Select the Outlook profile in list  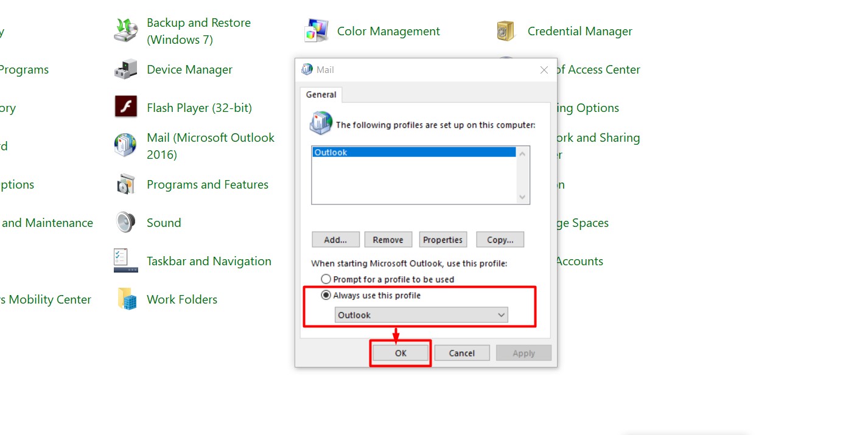[x=414, y=152]
